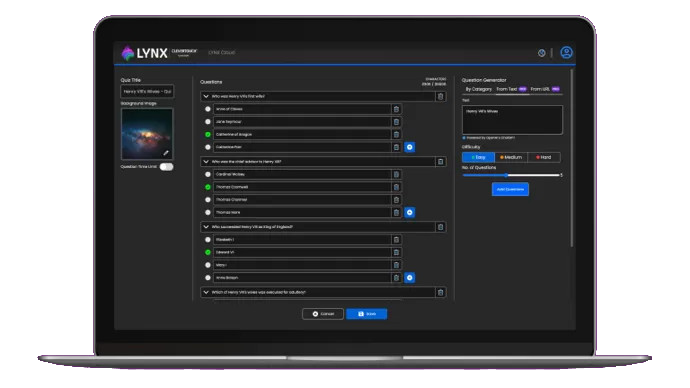The width and height of the screenshot is (690, 388).
Task: Click the edit pencil on background image
Action: click(166, 153)
